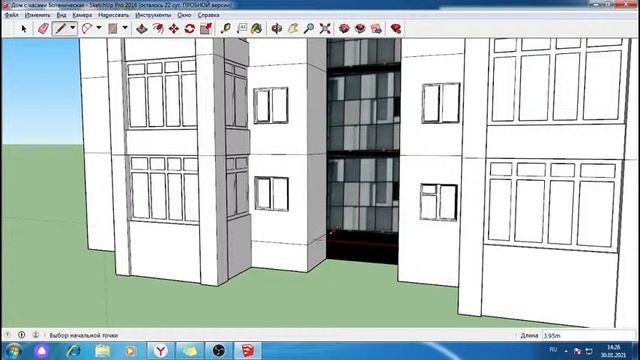640x360 pixels.
Task: Open the Paint Bucket tool
Action: pyautogui.click(x=257, y=29)
